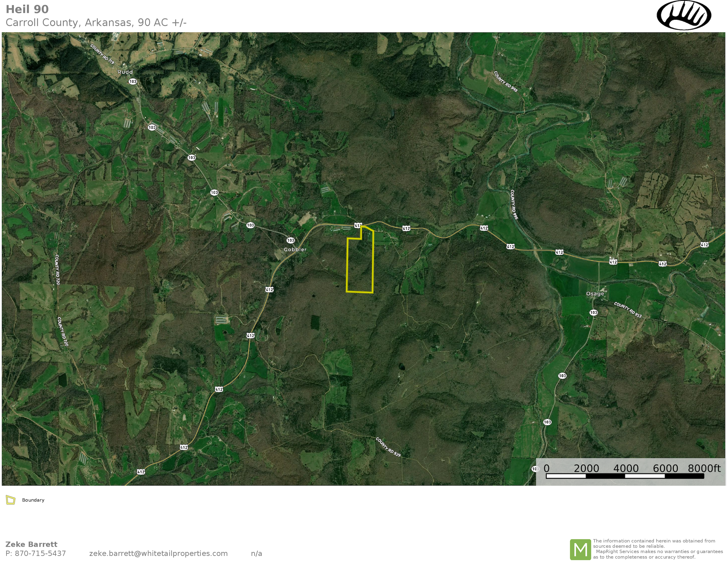Viewport: 728px width, 563px height.
Task: Click the bear paw logo
Action: point(684,15)
